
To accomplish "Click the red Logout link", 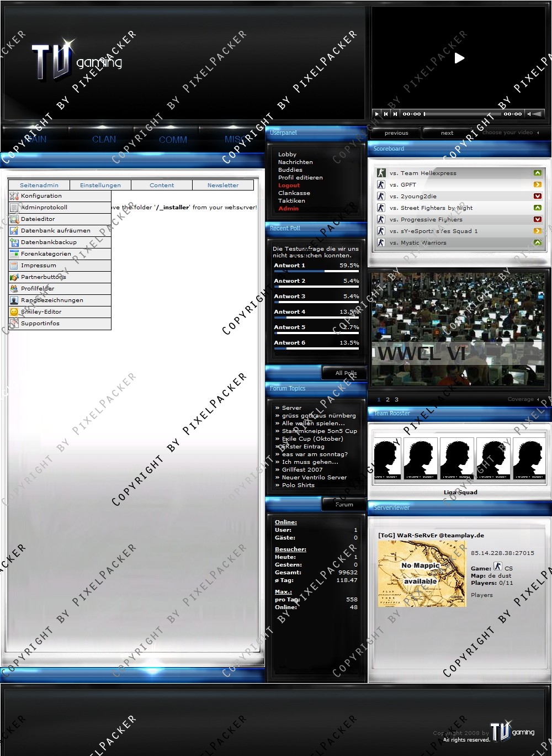I will 289,186.
